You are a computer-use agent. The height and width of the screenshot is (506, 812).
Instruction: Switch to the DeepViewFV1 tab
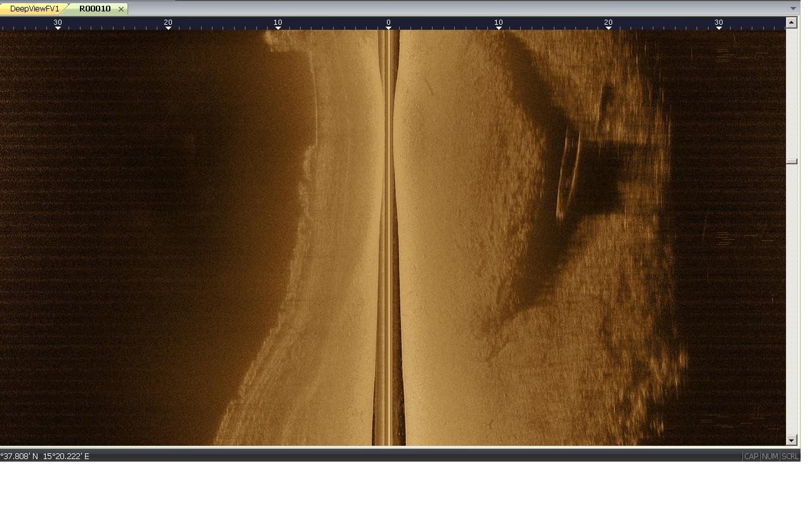point(34,9)
